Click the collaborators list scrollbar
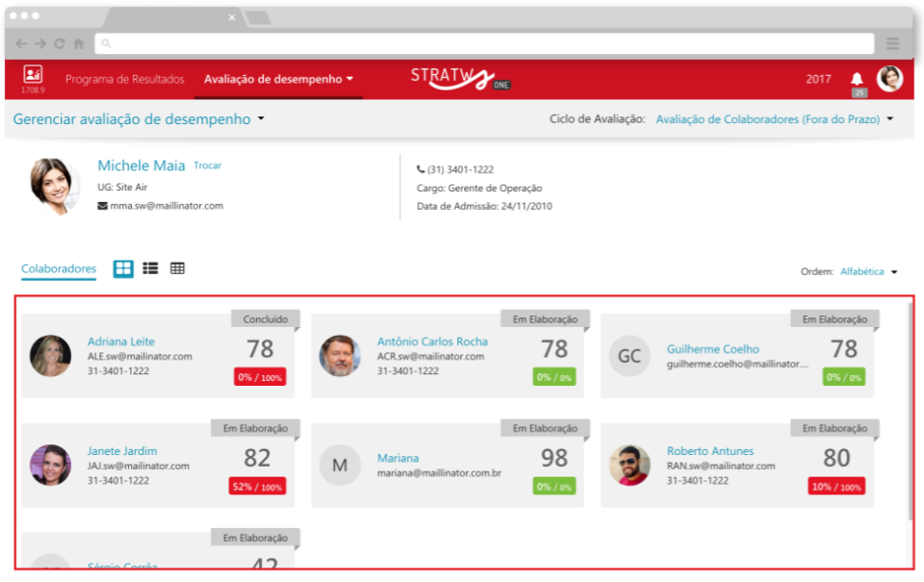This screenshot has width=924, height=582. click(911, 413)
